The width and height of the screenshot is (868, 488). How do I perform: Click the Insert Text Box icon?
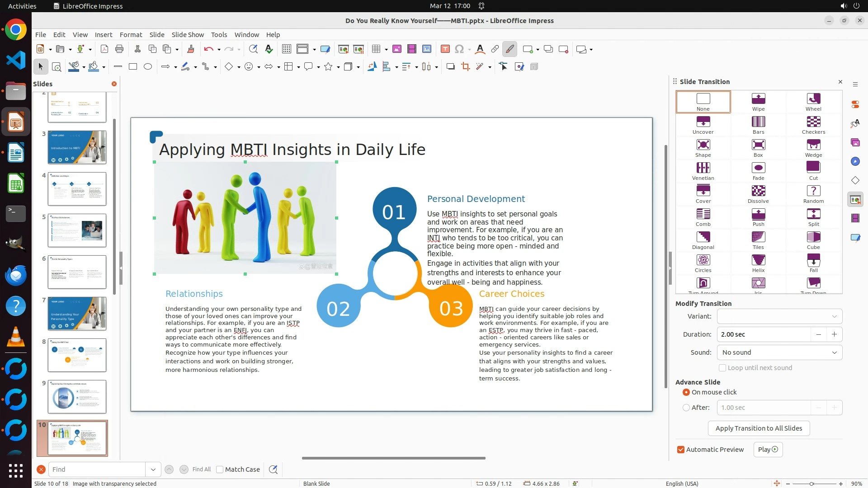pyautogui.click(x=445, y=49)
